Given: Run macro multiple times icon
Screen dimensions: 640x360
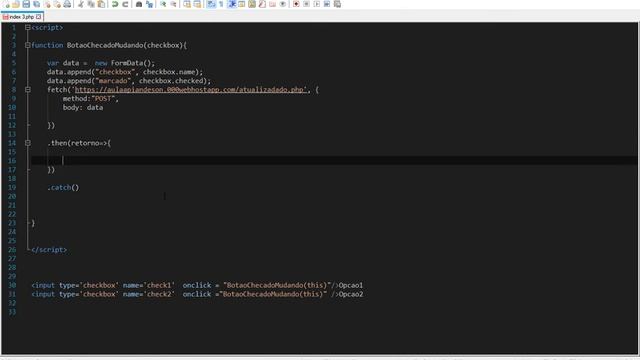Looking at the screenshot, I should click(327, 4).
